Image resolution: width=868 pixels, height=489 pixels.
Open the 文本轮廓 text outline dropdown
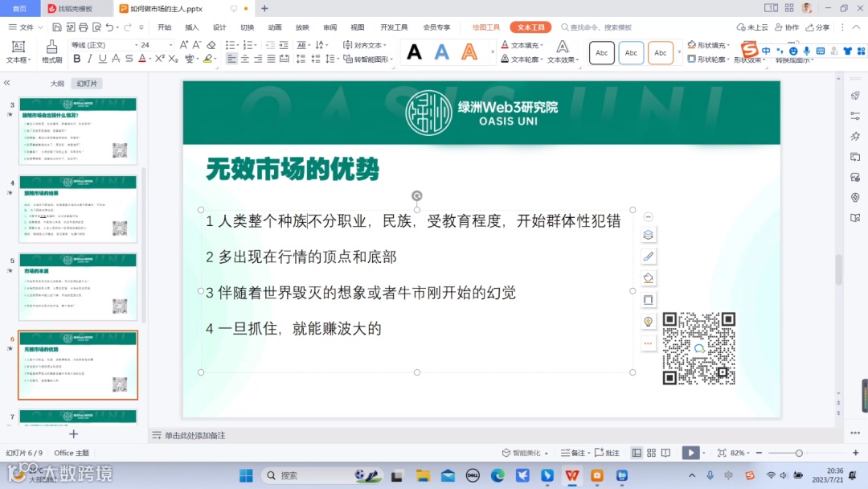[522, 60]
